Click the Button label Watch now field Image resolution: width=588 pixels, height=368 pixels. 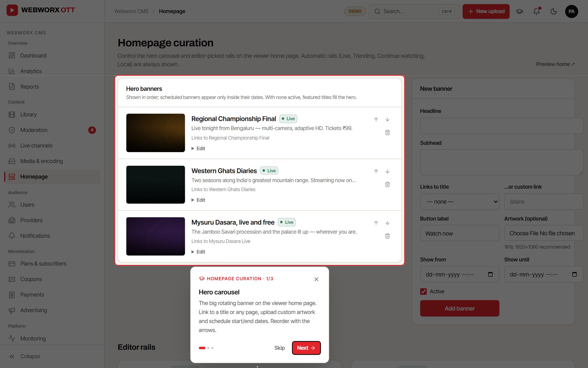[460, 233]
